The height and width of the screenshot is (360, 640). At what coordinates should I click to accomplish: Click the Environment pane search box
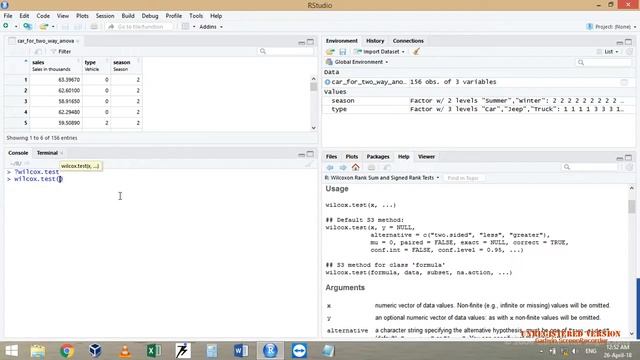604,62
